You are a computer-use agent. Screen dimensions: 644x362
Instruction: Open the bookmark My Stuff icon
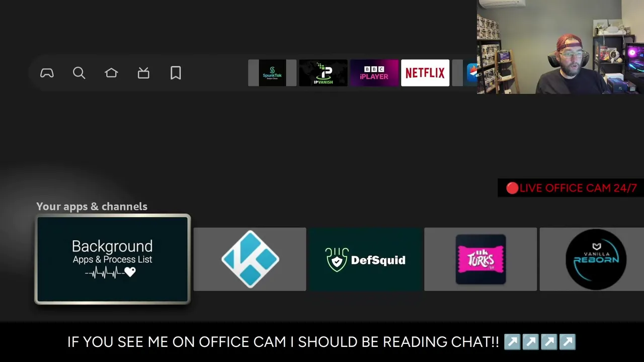[176, 73]
